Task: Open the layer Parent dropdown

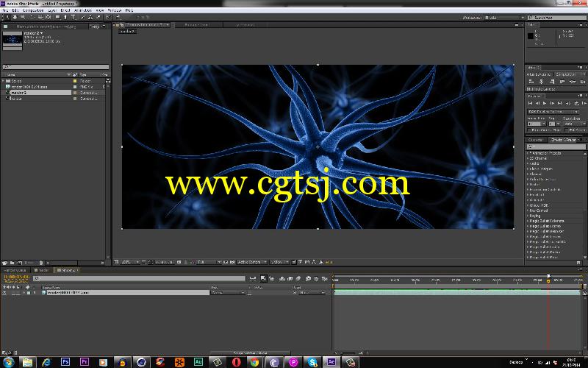Action: 312,292
